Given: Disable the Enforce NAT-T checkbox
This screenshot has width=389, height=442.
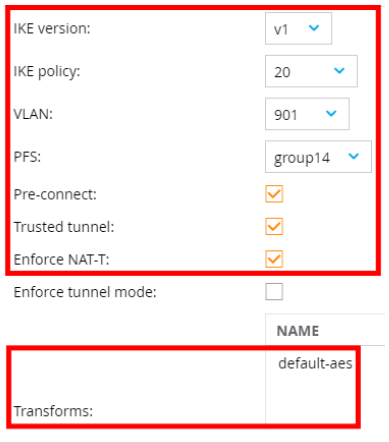Looking at the screenshot, I should click(x=274, y=259).
